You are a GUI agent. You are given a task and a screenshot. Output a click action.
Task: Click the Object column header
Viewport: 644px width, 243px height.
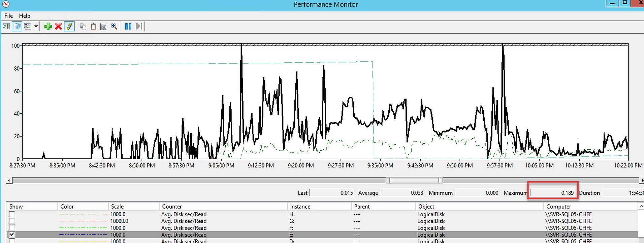479,207
